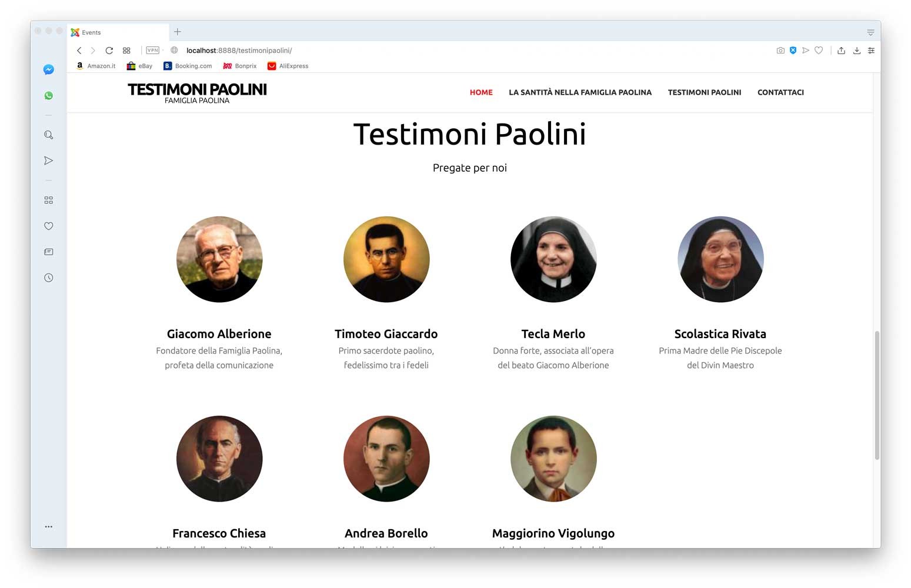Select the Events tab

click(x=118, y=32)
